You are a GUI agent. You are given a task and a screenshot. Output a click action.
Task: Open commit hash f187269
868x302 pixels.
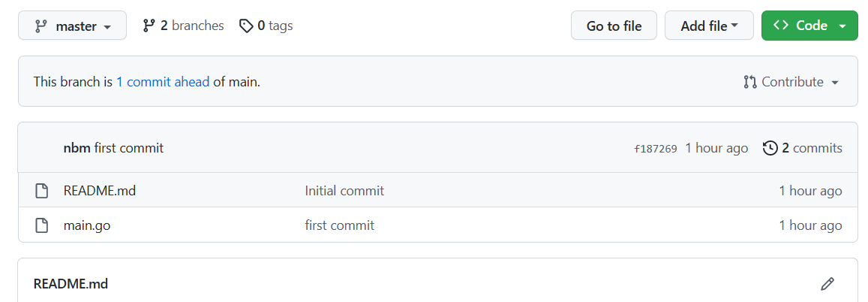pyautogui.click(x=656, y=149)
